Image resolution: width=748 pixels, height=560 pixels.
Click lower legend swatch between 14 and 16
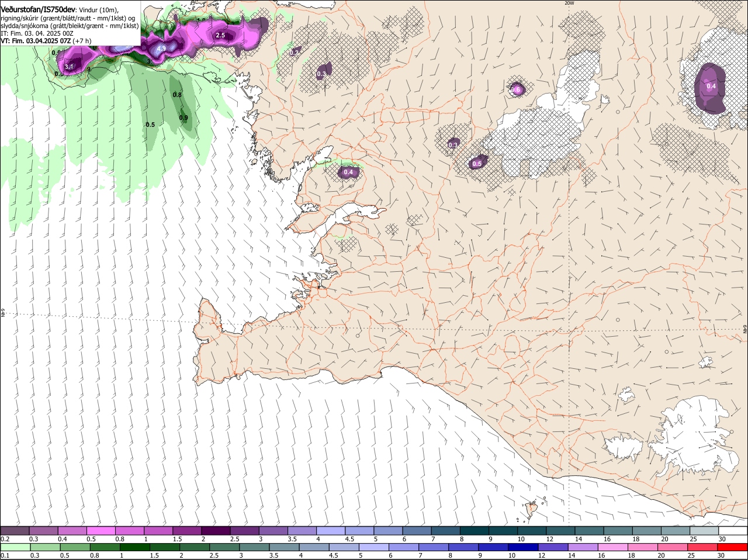(584, 547)
